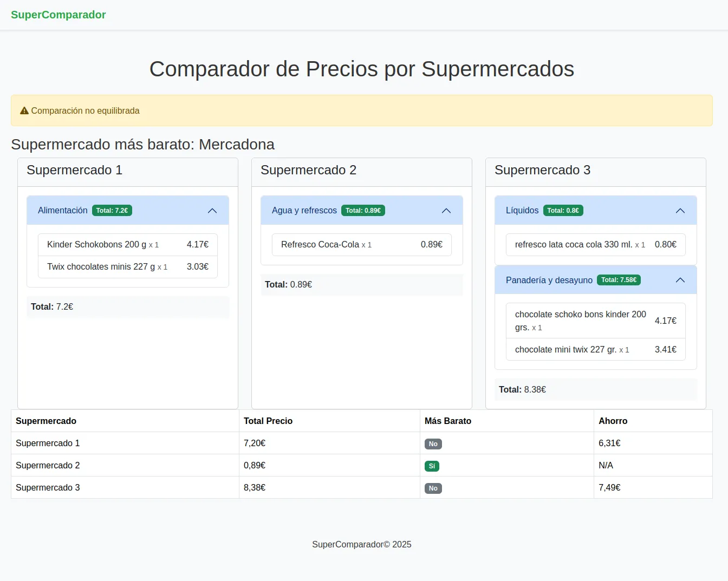Click the Supermercado más barato: Mercadona heading
This screenshot has height=581, width=728.
tap(142, 145)
